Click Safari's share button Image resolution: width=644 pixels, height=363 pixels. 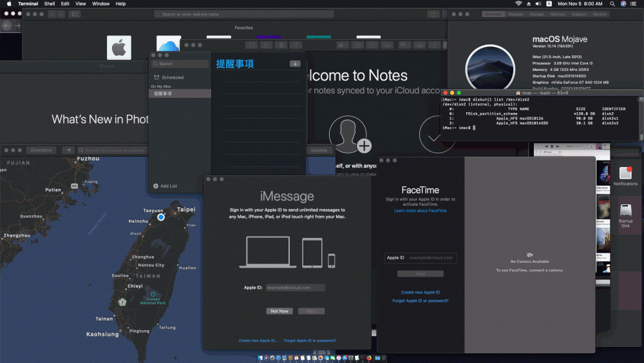click(x=433, y=14)
